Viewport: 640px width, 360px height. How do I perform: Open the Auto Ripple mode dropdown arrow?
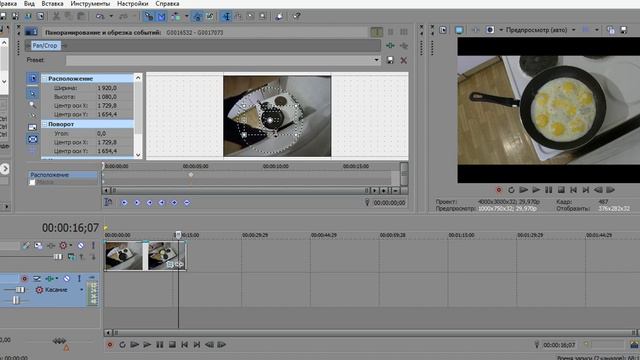[187, 16]
